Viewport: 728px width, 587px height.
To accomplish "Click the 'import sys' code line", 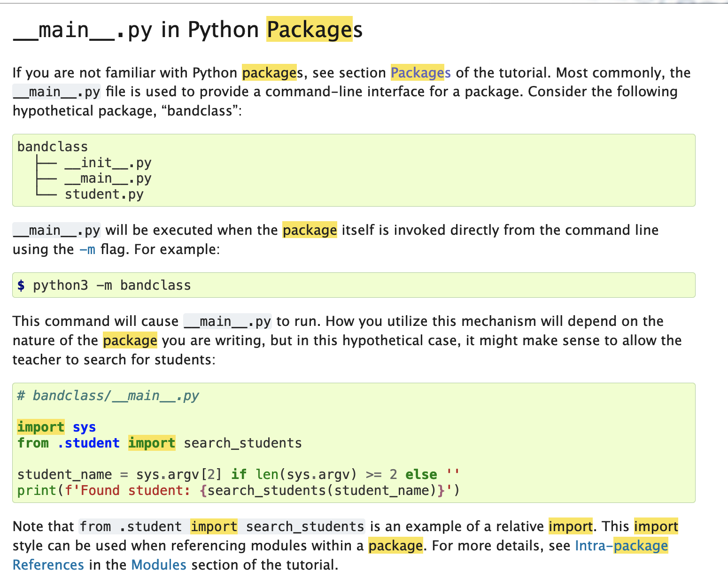I will tap(56, 427).
